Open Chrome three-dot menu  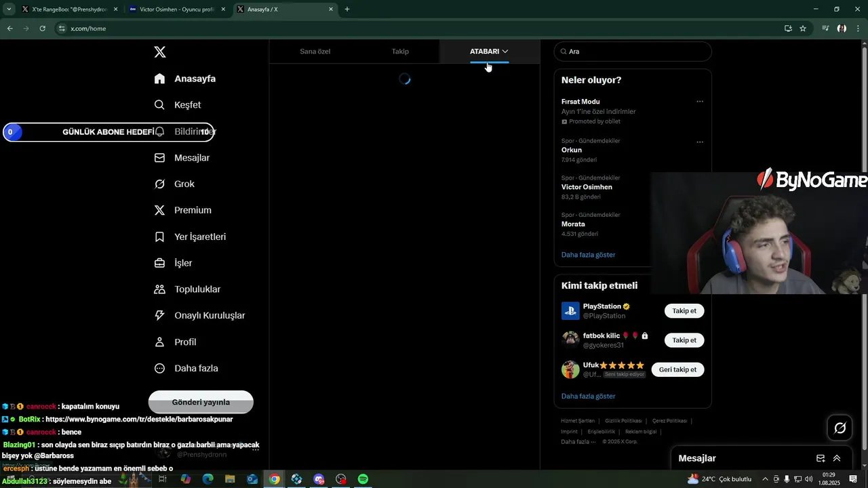click(x=858, y=28)
